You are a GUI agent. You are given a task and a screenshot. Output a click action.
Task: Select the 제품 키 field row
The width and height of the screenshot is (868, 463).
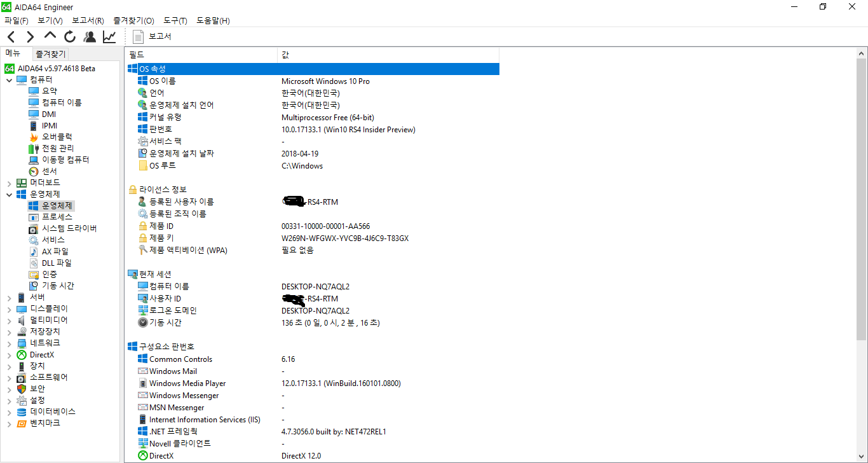313,238
